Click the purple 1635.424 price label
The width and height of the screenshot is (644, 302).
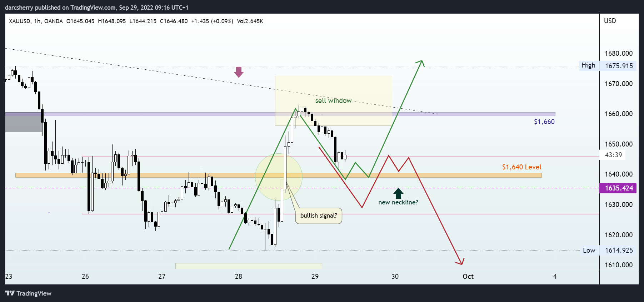(x=619, y=188)
